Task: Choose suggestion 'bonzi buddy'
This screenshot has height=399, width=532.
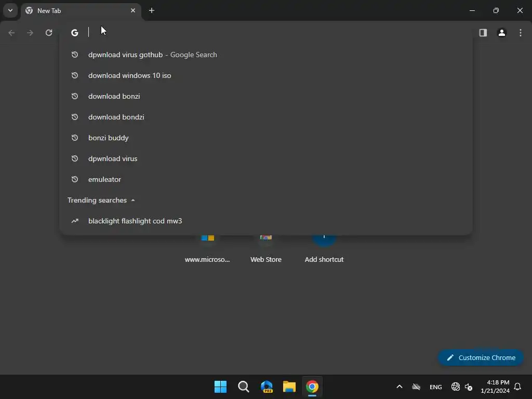Action: pyautogui.click(x=266, y=138)
